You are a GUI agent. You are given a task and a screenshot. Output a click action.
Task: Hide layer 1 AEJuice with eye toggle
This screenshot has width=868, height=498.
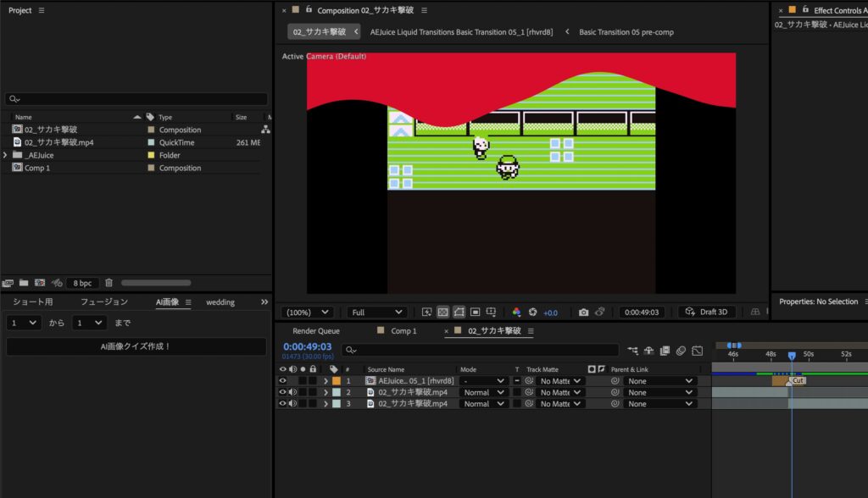click(x=283, y=381)
